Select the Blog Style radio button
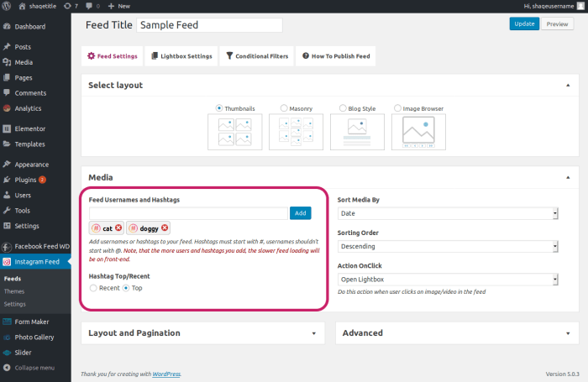This screenshot has width=588, height=382. click(343, 108)
